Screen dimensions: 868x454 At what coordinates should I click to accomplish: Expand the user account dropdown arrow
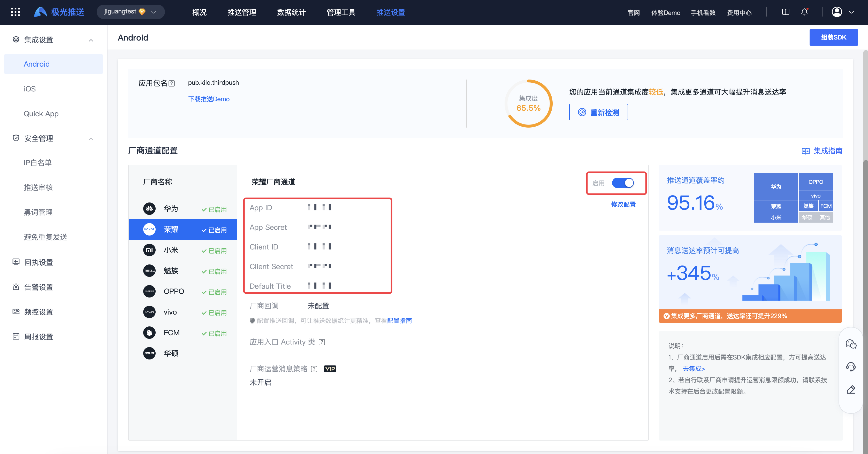pyautogui.click(x=851, y=12)
